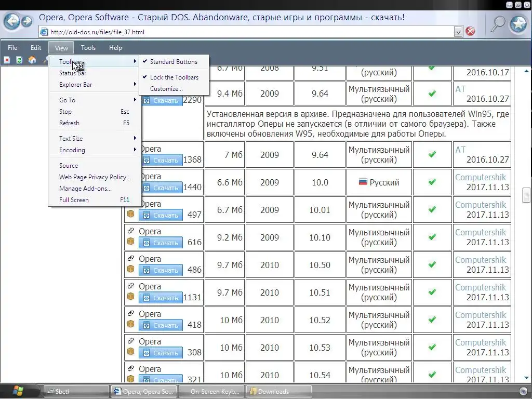Switch to Sbctl taskbar button
532x399 pixels.
(76, 392)
